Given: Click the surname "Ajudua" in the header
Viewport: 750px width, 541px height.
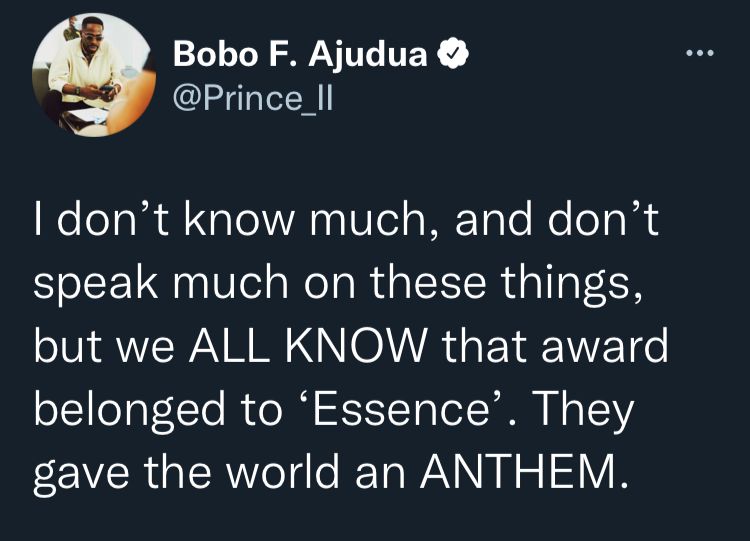Looking at the screenshot, I should pyautogui.click(x=368, y=55).
